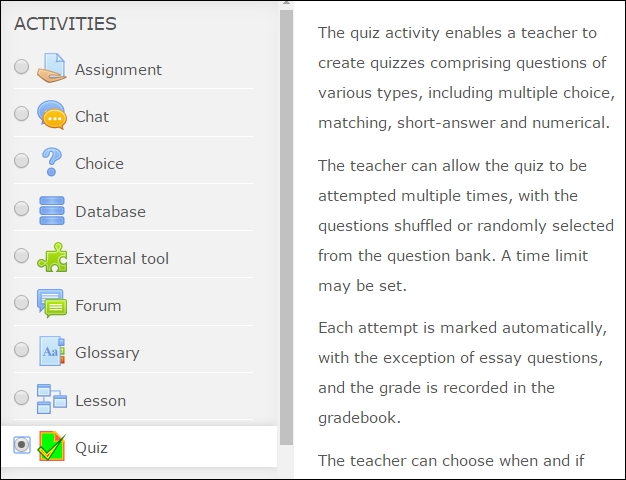Click the Forum message bubbles icon
Screen dimensions: 626x480
(x=52, y=303)
